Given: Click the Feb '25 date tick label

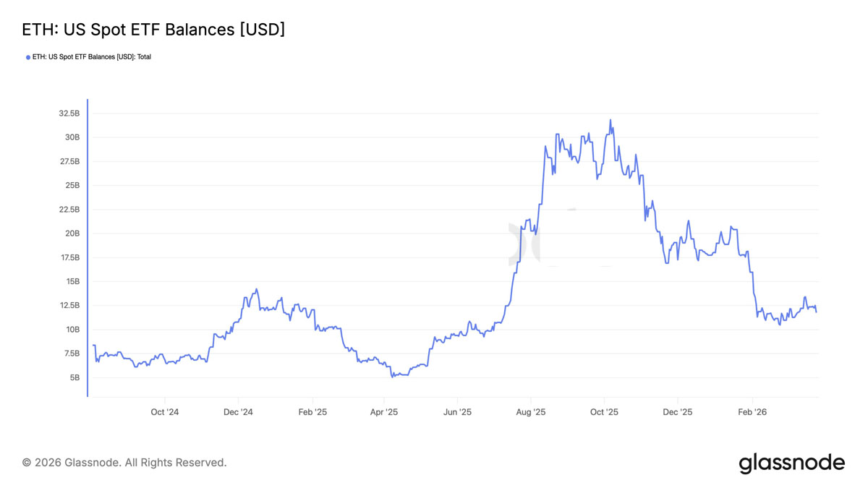Looking at the screenshot, I should 312,412.
